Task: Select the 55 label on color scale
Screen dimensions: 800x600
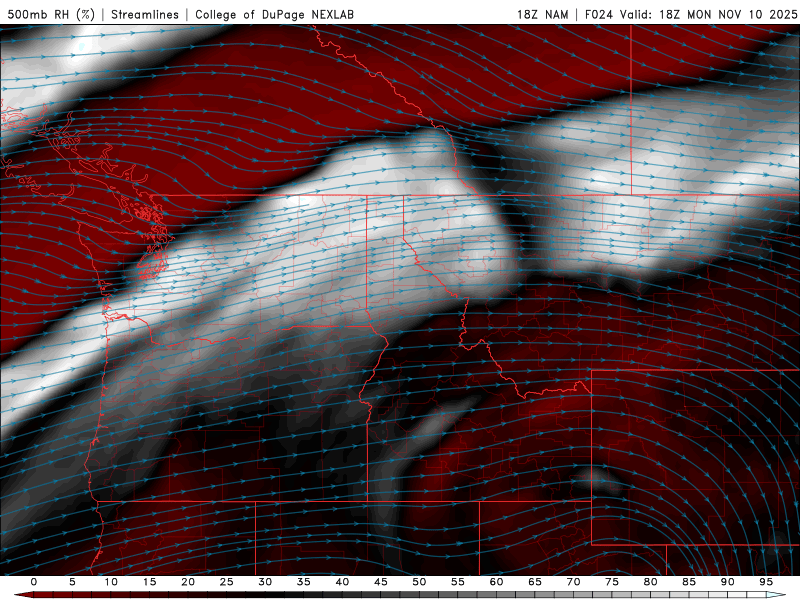Action: [x=458, y=582]
